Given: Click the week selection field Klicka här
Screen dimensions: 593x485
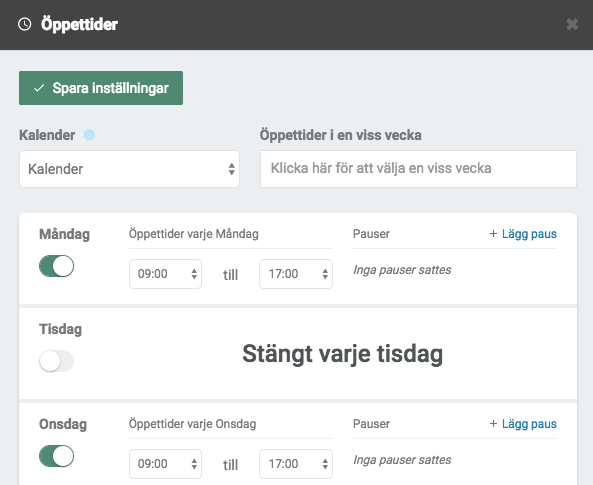Looking at the screenshot, I should (x=418, y=169).
